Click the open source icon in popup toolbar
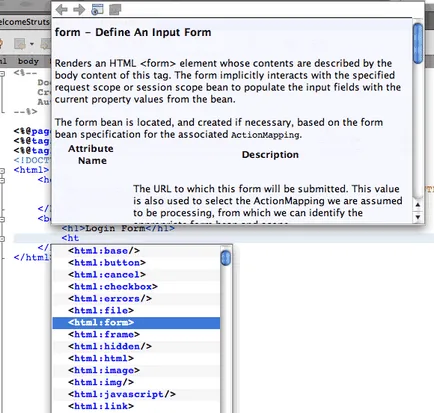 (115, 9)
